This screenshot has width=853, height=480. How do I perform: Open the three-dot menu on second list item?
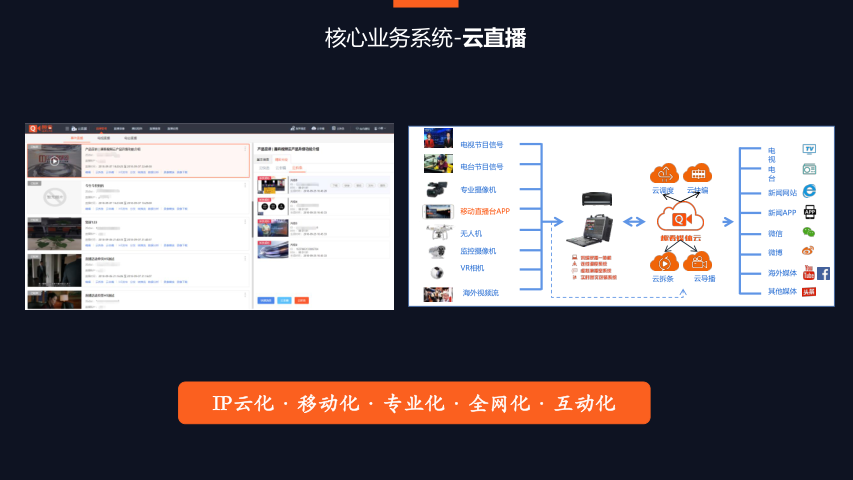tap(246, 184)
